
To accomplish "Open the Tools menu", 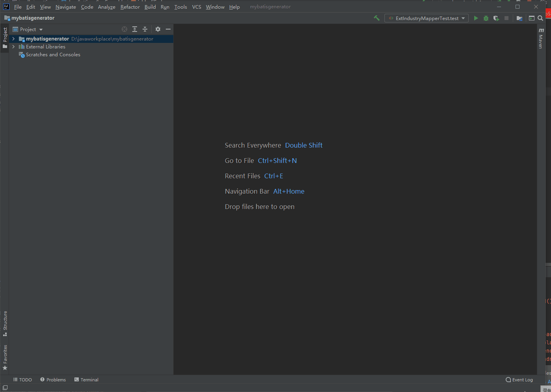I will (181, 7).
